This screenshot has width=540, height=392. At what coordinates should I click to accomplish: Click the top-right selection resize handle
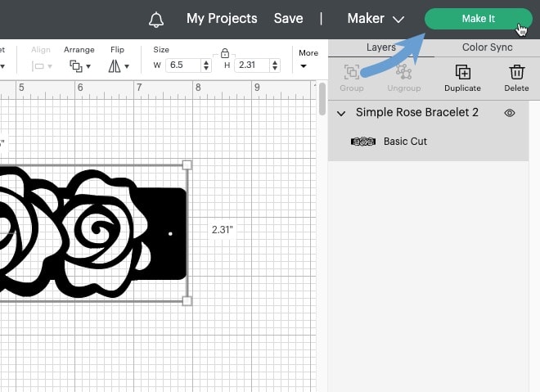[187, 164]
